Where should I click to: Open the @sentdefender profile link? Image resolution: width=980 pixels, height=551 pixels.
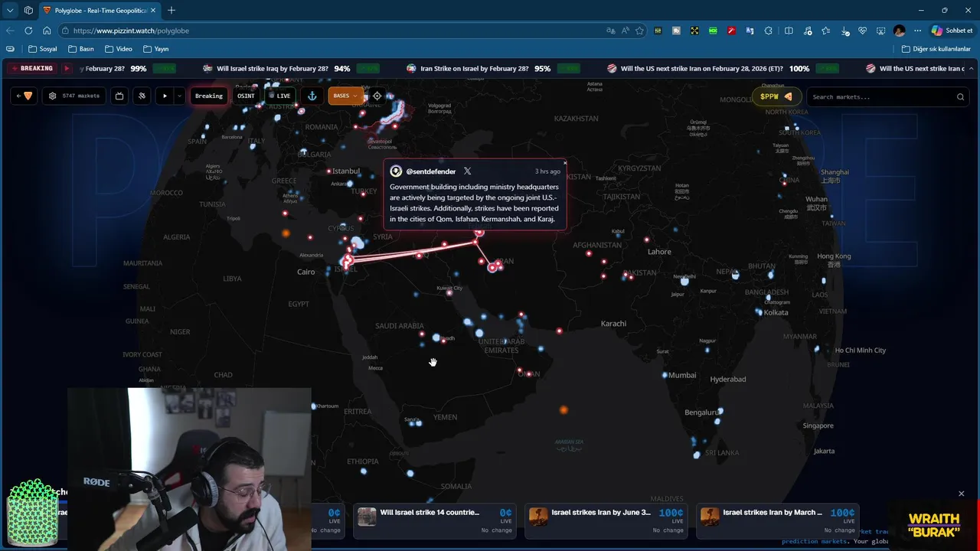tap(430, 171)
